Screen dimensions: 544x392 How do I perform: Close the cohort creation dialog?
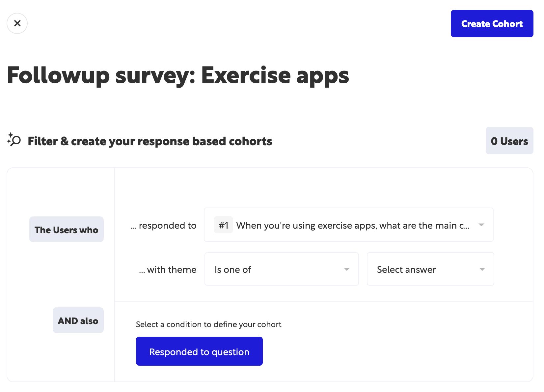[17, 23]
